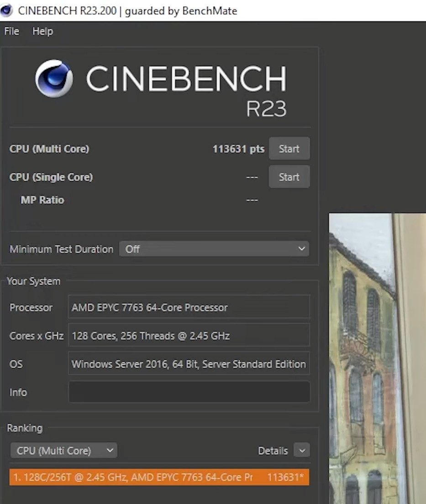Open the Help menu

tap(42, 31)
